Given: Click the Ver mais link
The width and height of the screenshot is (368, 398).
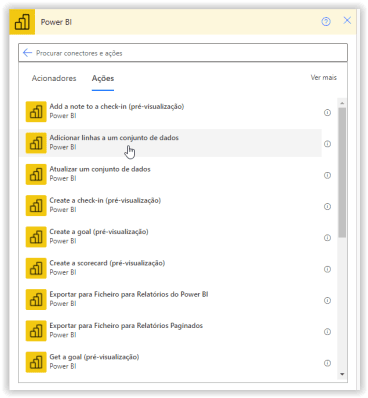Looking at the screenshot, I should 324,77.
